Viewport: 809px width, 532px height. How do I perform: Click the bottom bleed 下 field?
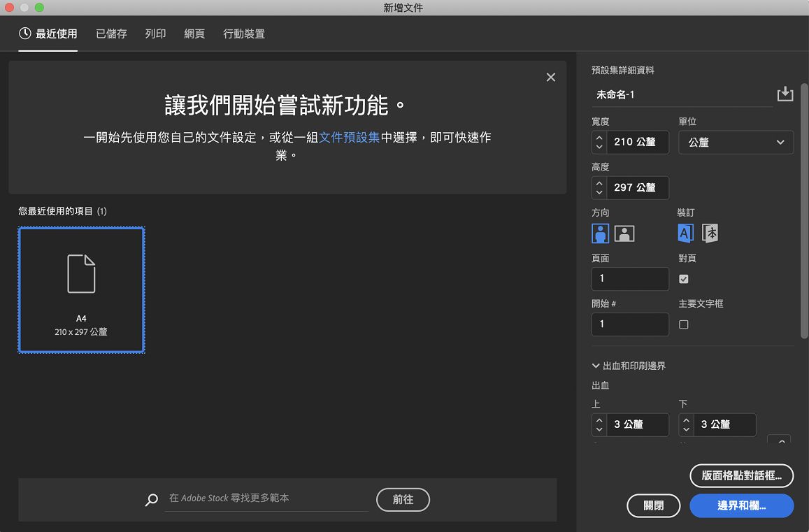pos(725,424)
